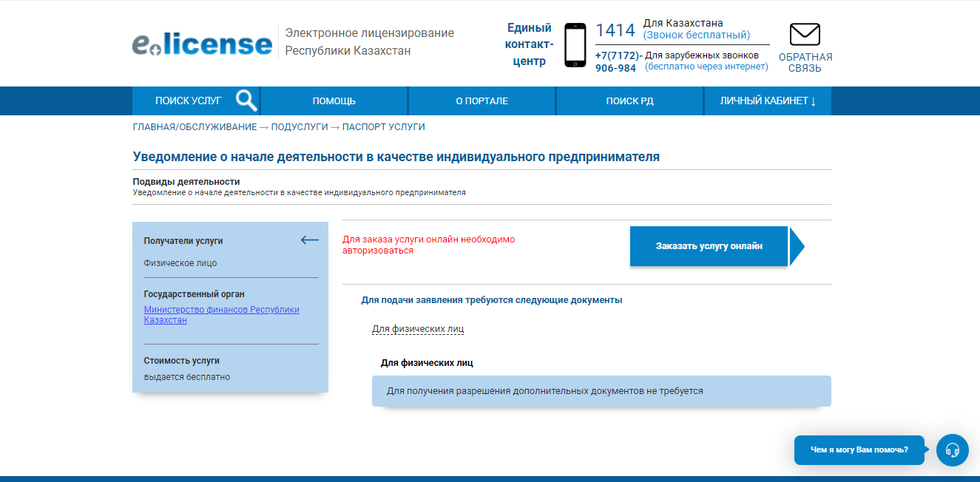Click the бесплатно через интернет link
Viewport: 980px width, 482px height.
click(706, 67)
